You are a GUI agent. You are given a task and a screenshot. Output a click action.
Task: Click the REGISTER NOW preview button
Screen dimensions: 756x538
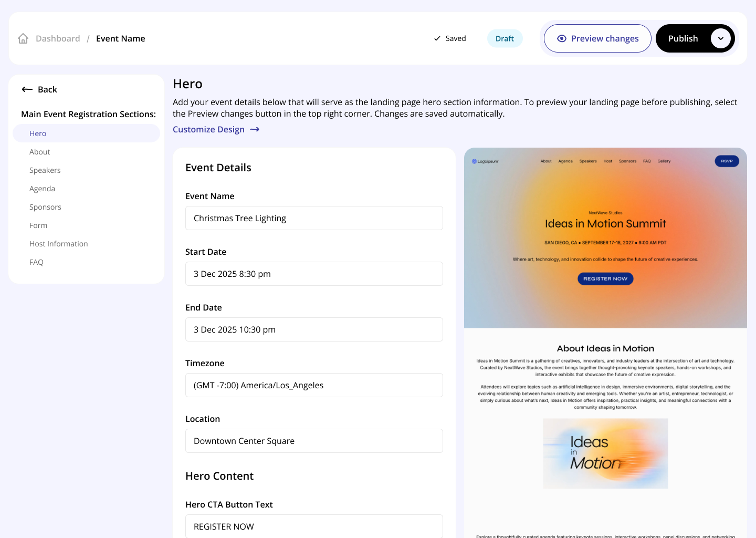[605, 279]
